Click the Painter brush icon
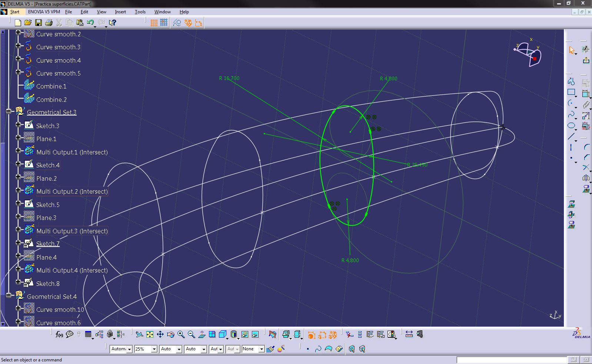 click(270, 349)
